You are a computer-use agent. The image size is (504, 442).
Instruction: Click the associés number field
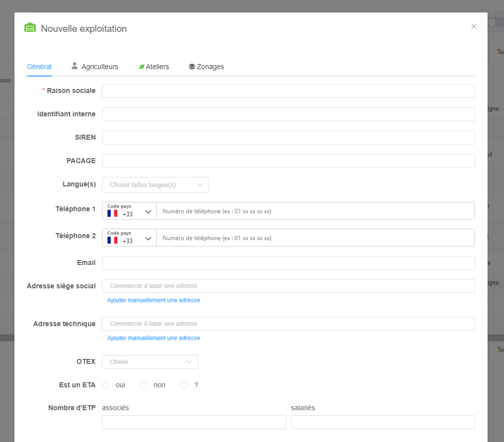(194, 422)
